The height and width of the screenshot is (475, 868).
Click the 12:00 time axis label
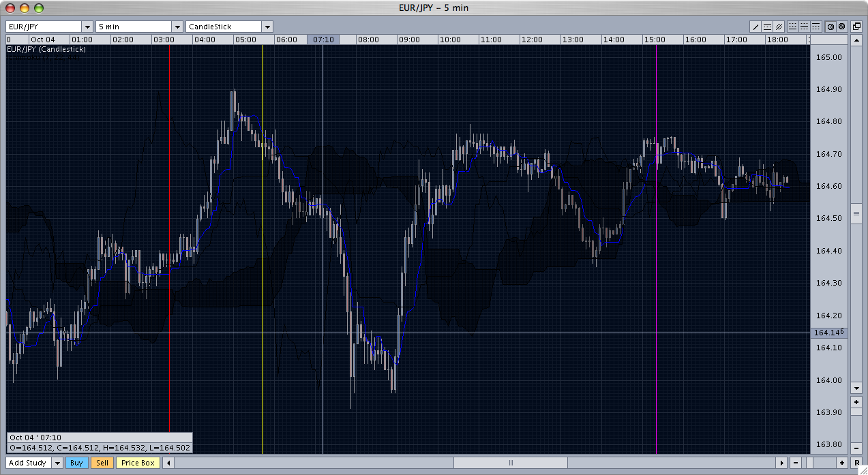[x=531, y=40]
